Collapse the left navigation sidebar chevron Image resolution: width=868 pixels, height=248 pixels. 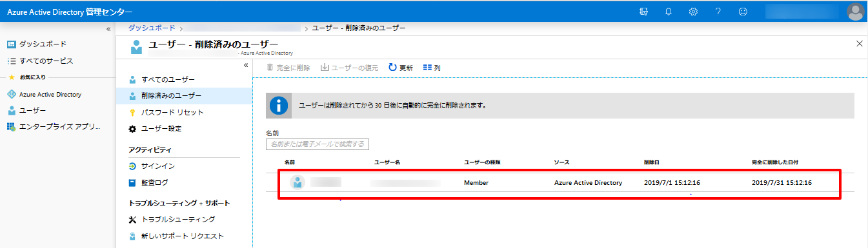(108, 29)
